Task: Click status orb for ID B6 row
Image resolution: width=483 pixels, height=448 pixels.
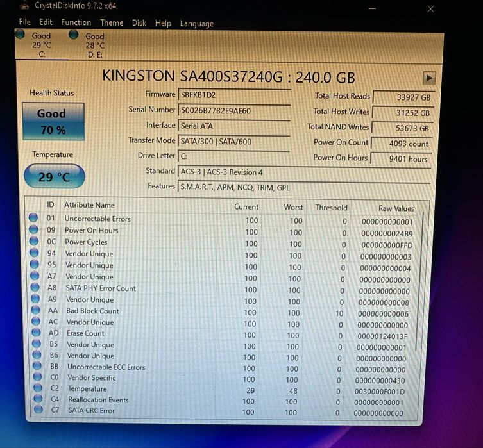Action: [x=37, y=354]
